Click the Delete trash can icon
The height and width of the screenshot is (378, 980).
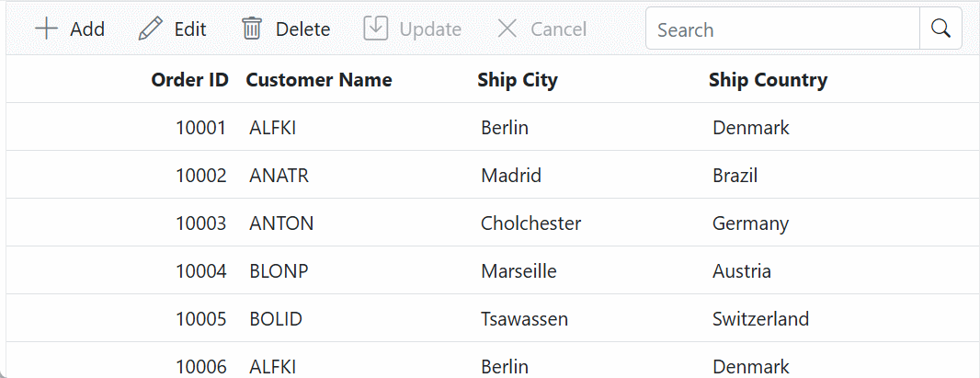252,29
